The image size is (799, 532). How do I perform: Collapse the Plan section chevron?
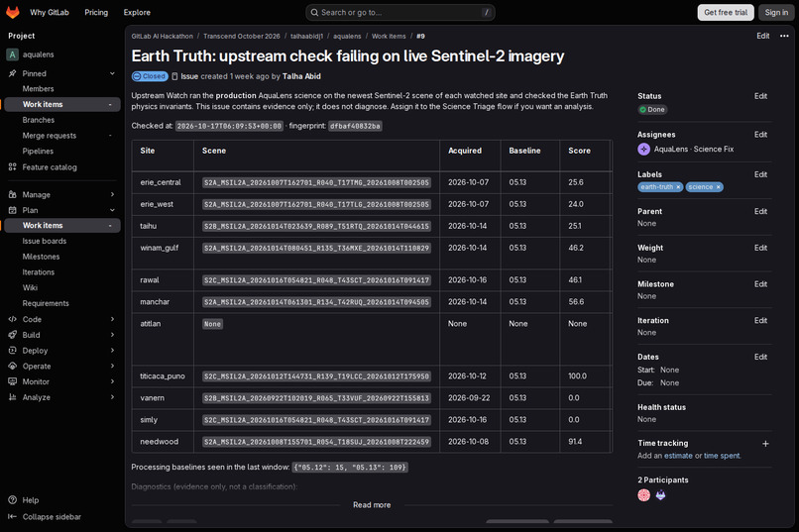click(112, 210)
